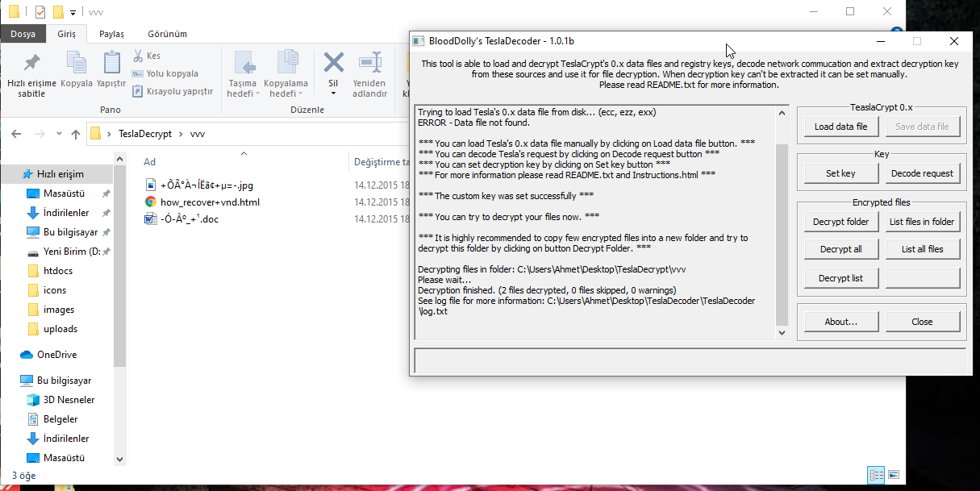
Task: Click Load data file in TeslaDecoder
Action: [840, 127]
